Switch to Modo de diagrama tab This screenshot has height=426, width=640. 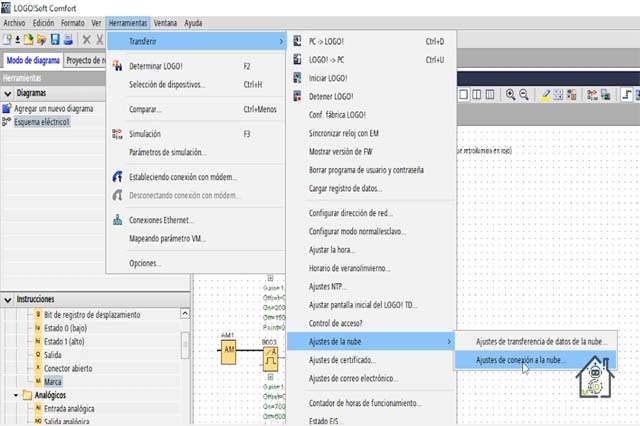[x=31, y=60]
